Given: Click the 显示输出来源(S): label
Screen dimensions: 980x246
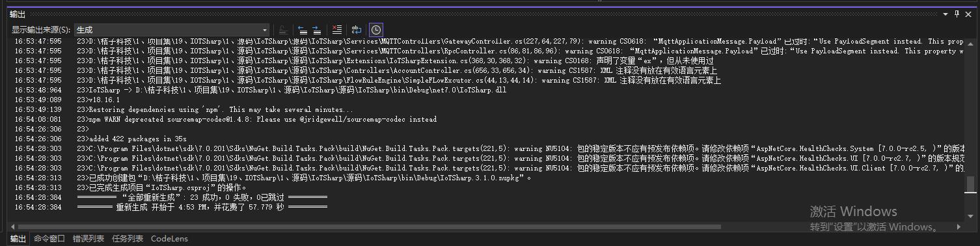Looking at the screenshot, I should [x=41, y=30].
